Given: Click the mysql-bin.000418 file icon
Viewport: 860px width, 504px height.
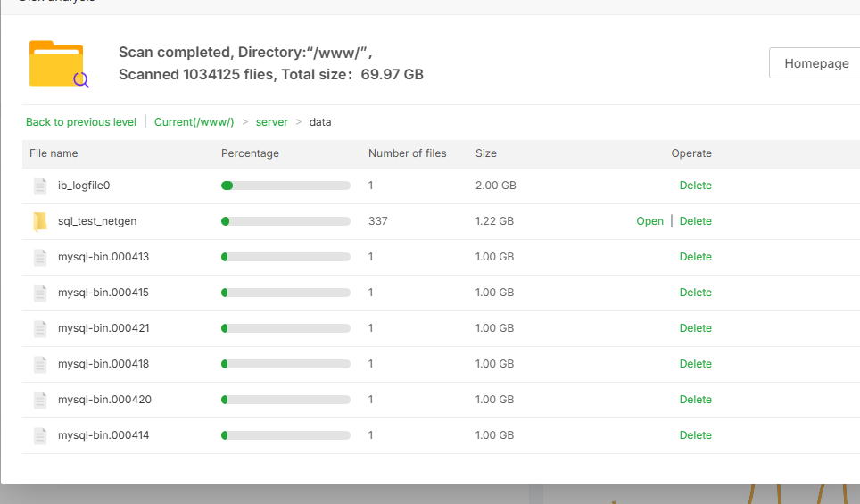Looking at the screenshot, I should tap(39, 364).
